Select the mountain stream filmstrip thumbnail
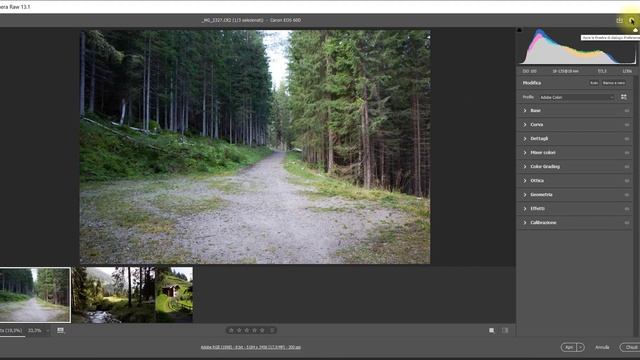Screen dimensions: 640x360 click(113, 295)
